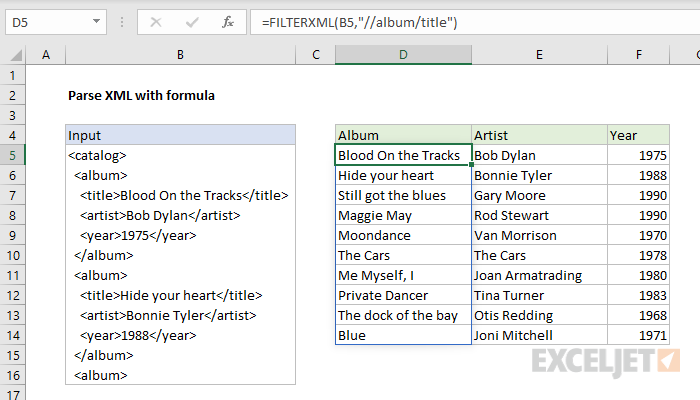
Task: Select 'The dock of the bay' cell
Action: coord(403,315)
